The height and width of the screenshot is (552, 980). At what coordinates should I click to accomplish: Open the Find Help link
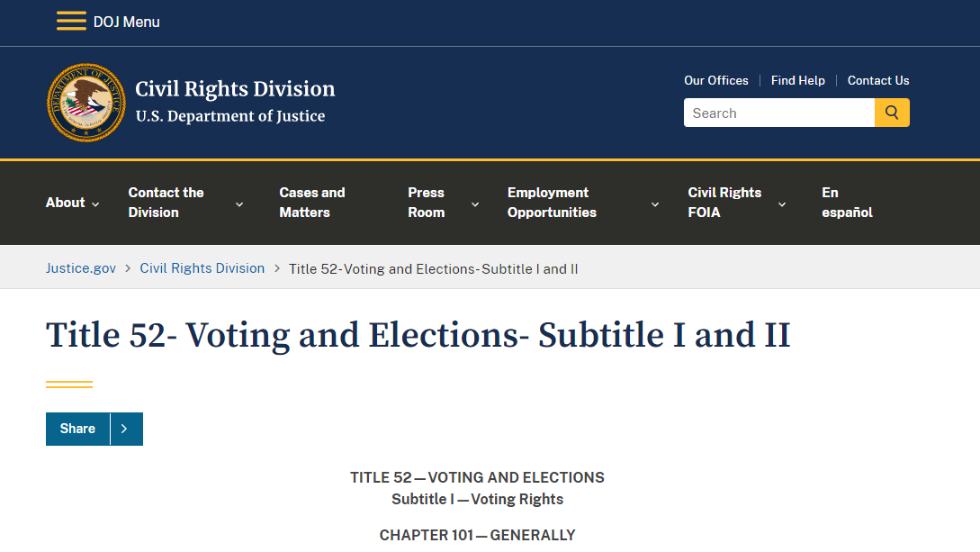pyautogui.click(x=797, y=80)
